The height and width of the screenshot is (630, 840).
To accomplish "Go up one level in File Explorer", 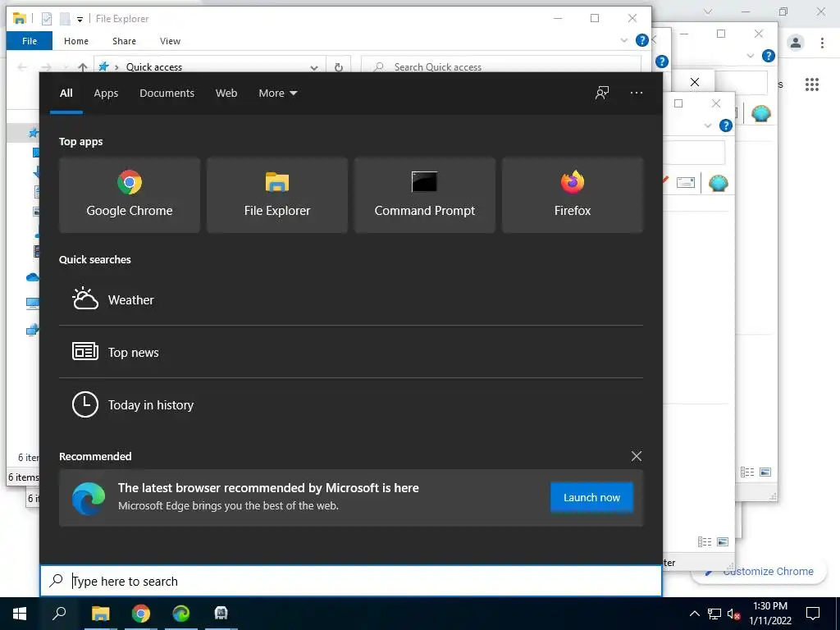I will [x=83, y=67].
